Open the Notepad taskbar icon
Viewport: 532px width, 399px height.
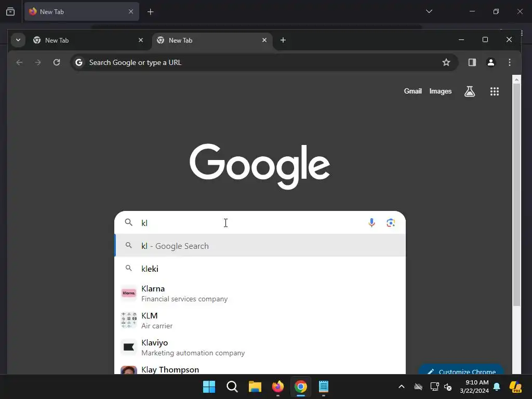[x=324, y=387]
